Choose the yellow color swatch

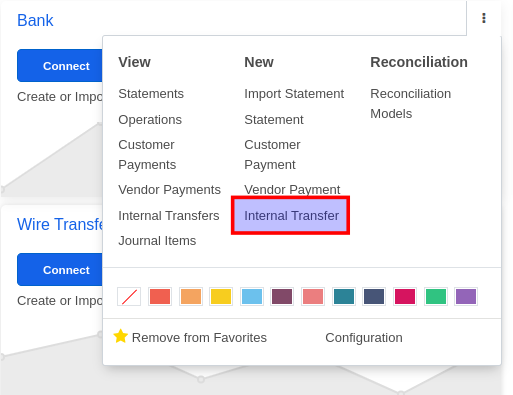click(x=221, y=296)
